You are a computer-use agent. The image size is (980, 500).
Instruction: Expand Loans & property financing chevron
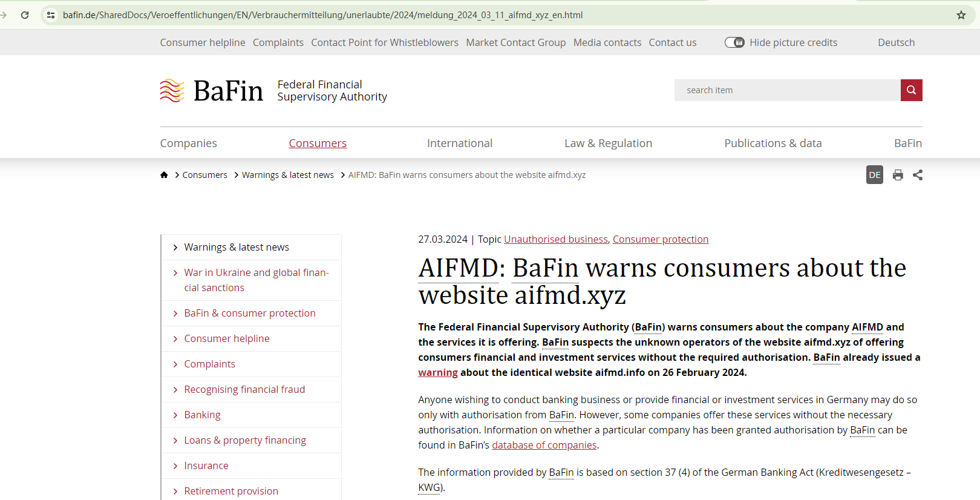[x=175, y=441]
